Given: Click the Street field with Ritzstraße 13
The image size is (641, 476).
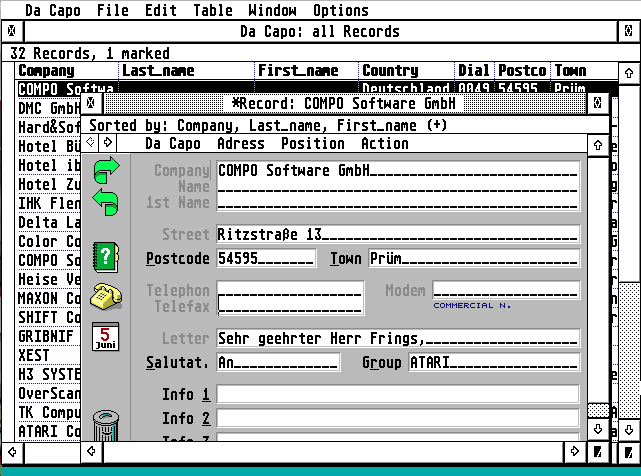Looking at the screenshot, I should (x=398, y=234).
